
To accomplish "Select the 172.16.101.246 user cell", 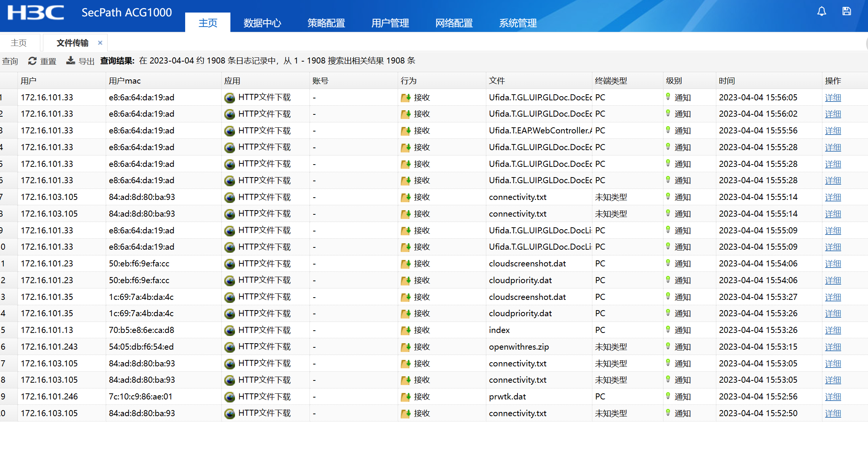I will click(49, 397).
